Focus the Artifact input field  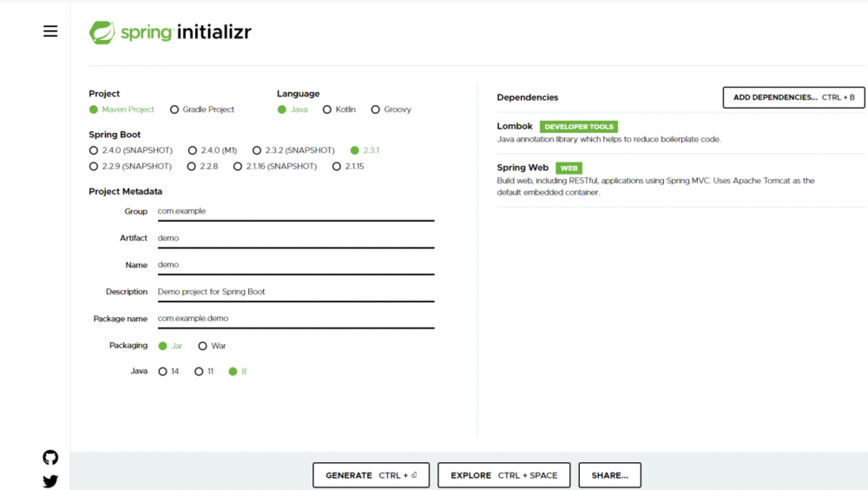pyautogui.click(x=295, y=238)
